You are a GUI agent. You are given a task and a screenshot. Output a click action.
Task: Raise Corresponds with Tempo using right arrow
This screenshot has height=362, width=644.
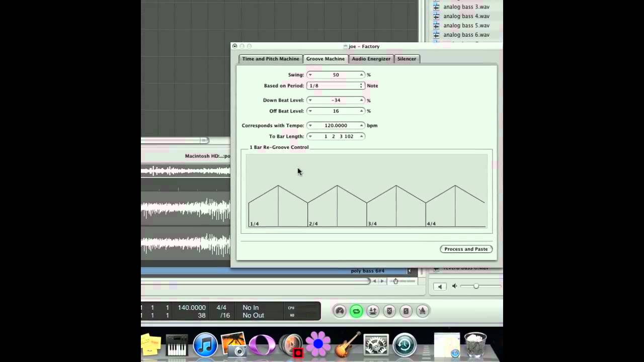click(361, 125)
